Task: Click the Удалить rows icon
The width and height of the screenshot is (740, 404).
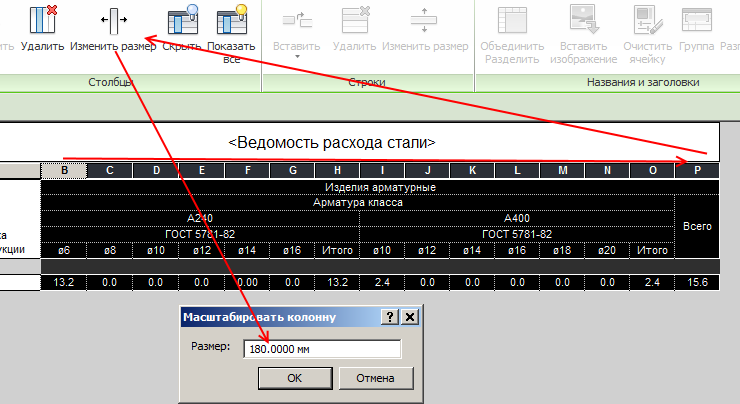Action: tap(355, 19)
